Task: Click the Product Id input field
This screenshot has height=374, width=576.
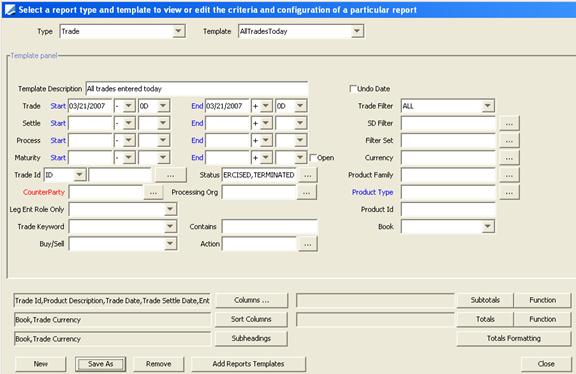Action: pyautogui.click(x=448, y=209)
